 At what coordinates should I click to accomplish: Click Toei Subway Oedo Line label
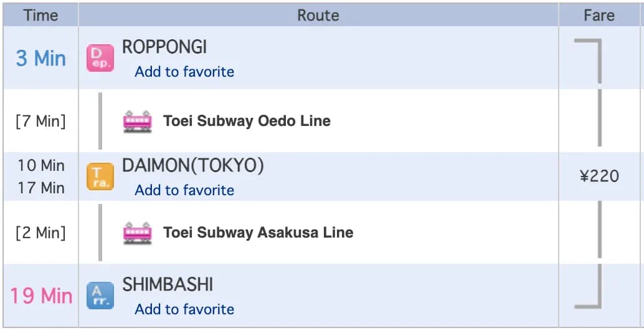pos(247,121)
